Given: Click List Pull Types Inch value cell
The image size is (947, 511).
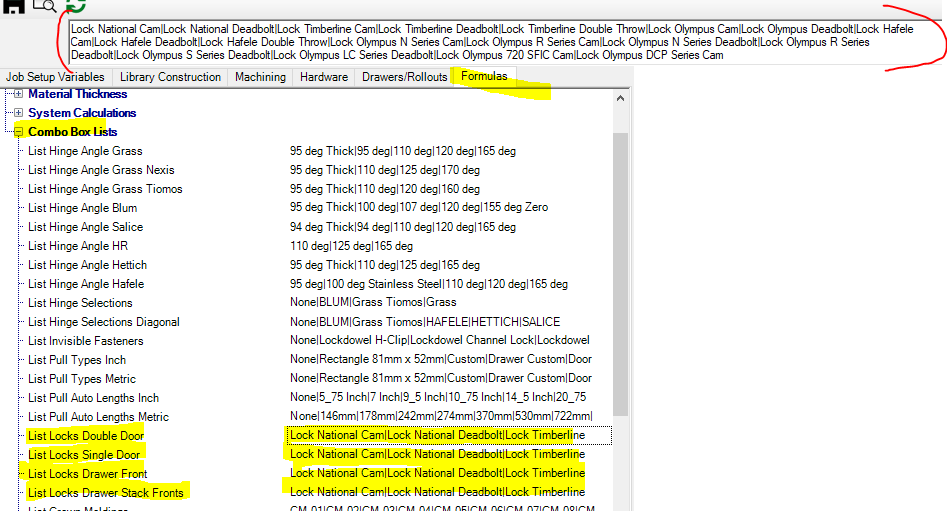Looking at the screenshot, I should tap(441, 359).
